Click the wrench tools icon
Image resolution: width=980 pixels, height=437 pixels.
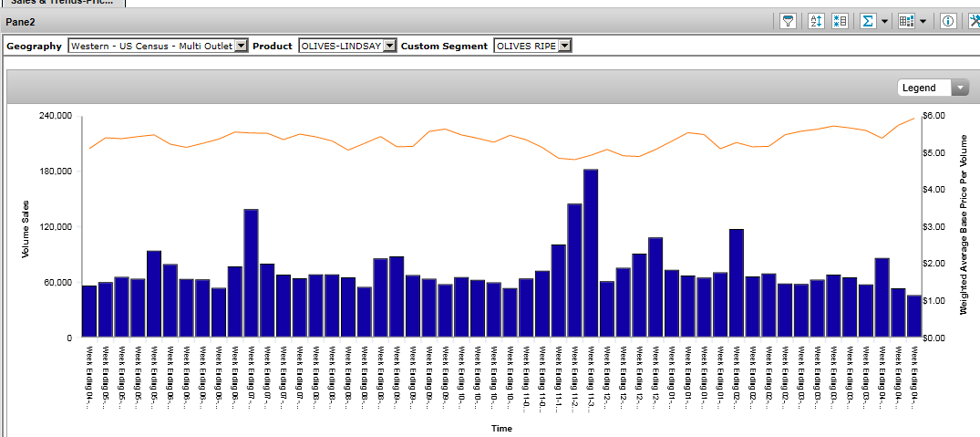tap(973, 21)
